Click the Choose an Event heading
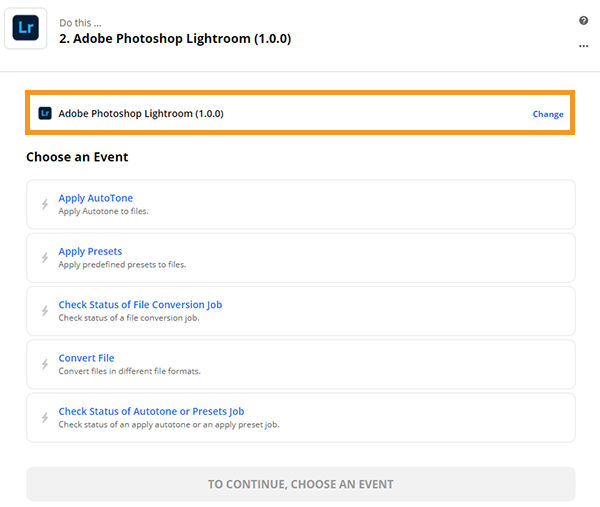Image resolution: width=600 pixels, height=507 pixels. tap(77, 157)
